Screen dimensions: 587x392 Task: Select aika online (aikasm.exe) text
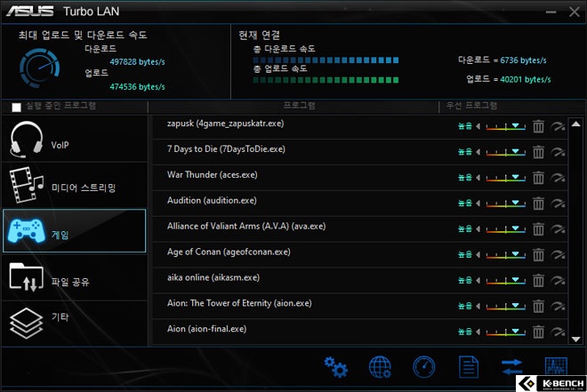point(213,277)
